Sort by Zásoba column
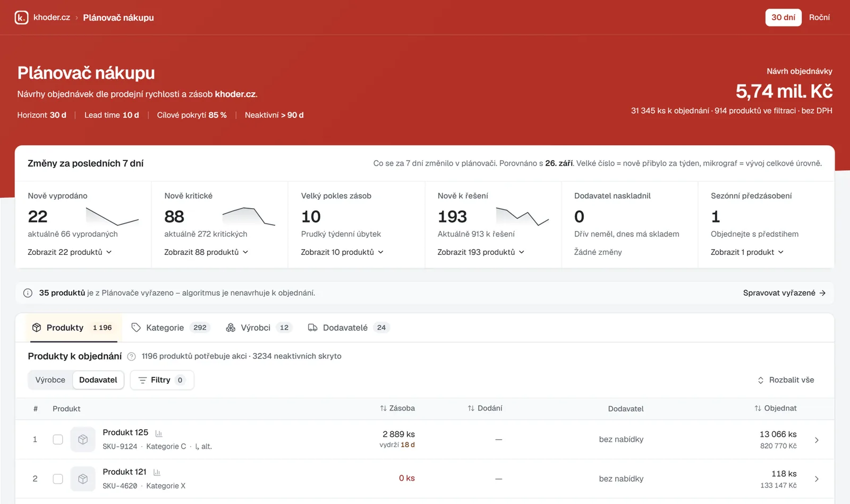850x504 pixels. point(397,408)
